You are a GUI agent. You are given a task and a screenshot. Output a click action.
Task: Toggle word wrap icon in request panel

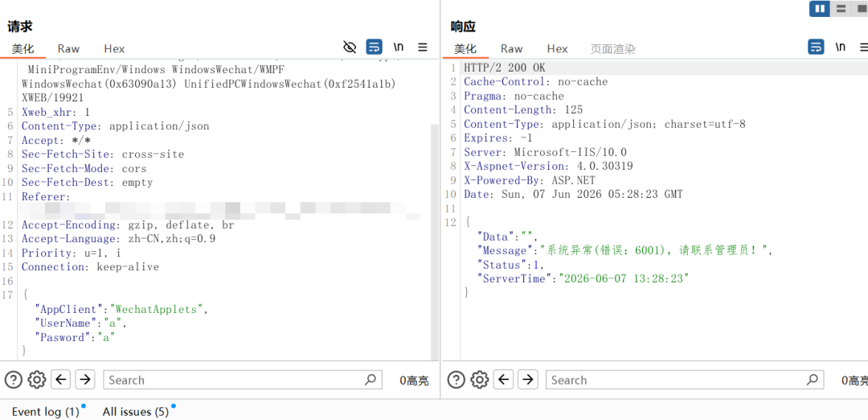[375, 47]
